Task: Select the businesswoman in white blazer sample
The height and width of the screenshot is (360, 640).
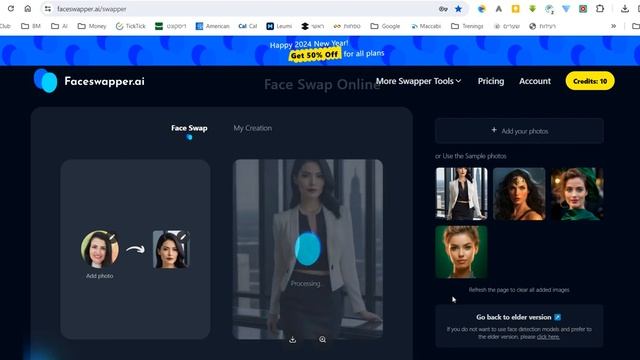Action: coord(461,194)
